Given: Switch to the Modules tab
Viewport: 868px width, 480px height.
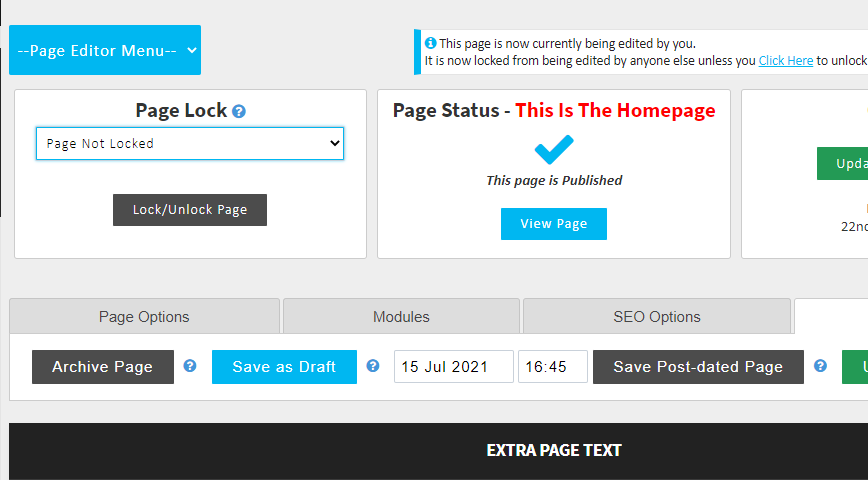Looking at the screenshot, I should [x=401, y=316].
